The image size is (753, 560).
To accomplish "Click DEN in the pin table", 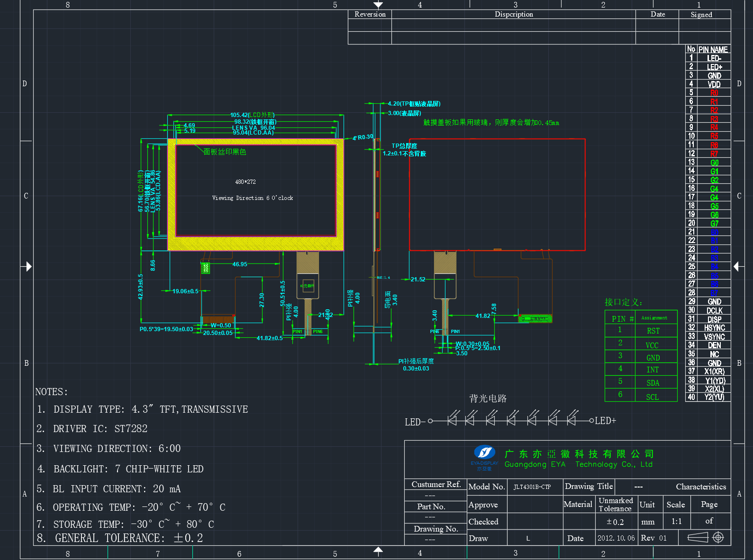I will click(x=715, y=345).
